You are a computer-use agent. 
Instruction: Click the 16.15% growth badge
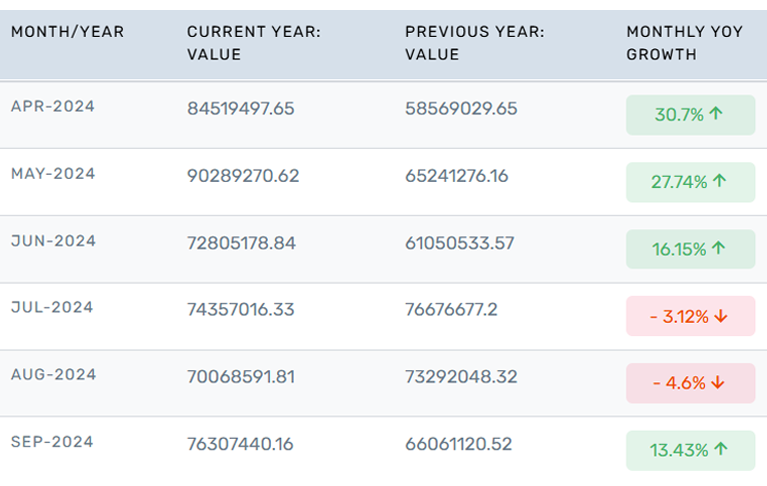click(x=690, y=249)
